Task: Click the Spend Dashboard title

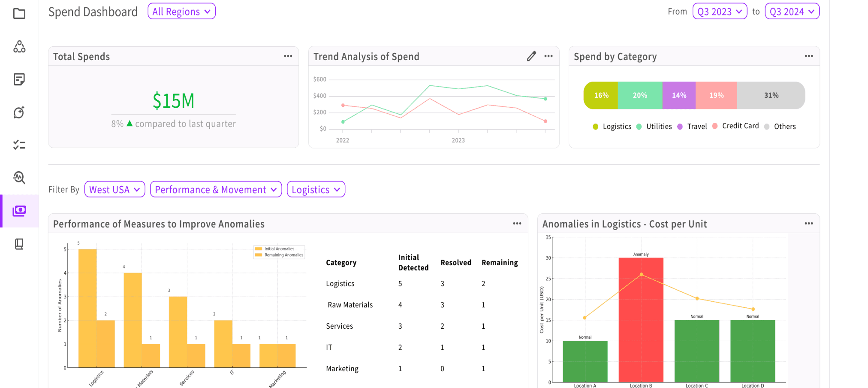Action: tap(93, 12)
